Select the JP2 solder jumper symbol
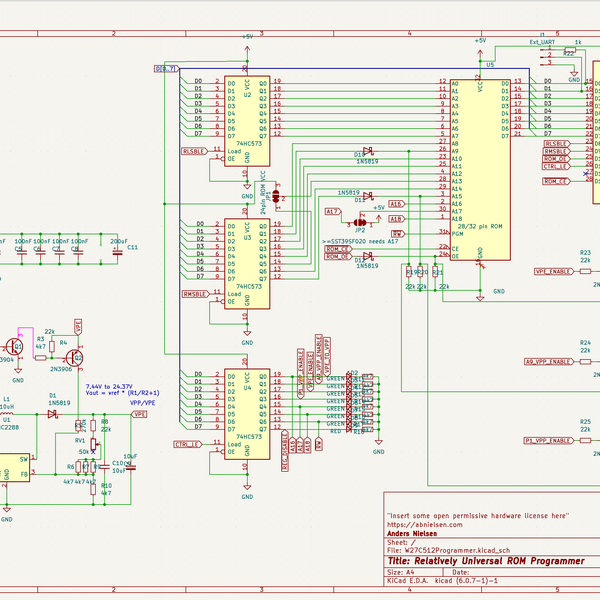Image resolution: width=600 pixels, height=600 pixels. (x=360, y=222)
